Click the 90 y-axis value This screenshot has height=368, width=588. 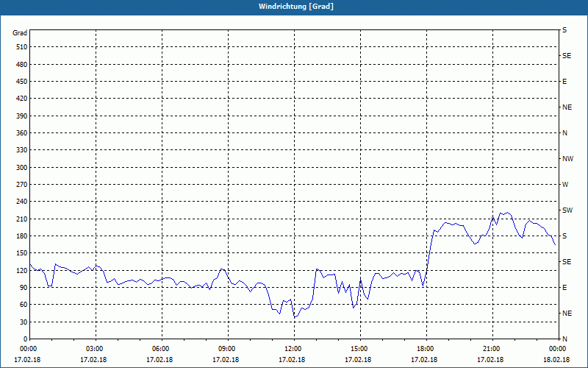coord(24,288)
